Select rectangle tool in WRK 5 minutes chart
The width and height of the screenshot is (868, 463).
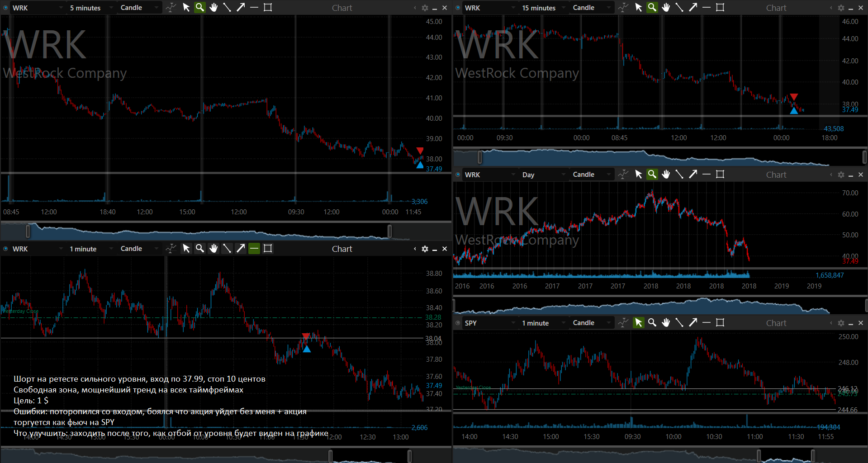(x=268, y=8)
